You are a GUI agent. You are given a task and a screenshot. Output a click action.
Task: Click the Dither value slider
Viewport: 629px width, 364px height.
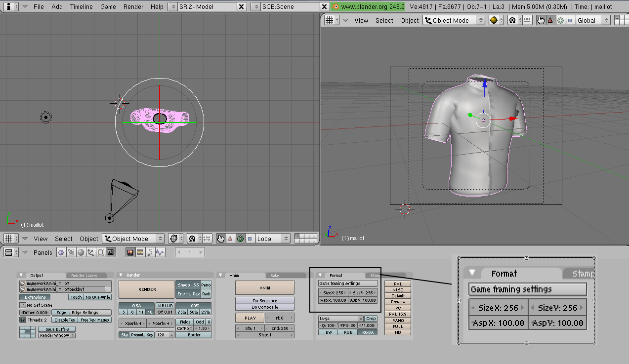click(x=35, y=313)
